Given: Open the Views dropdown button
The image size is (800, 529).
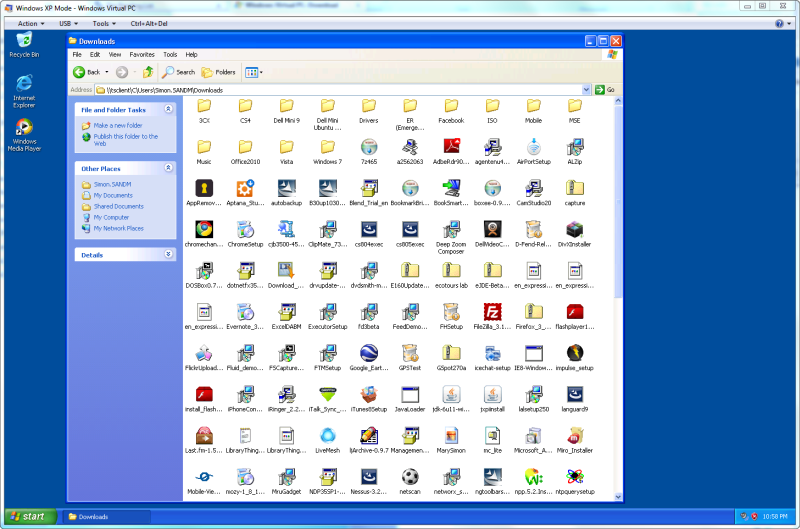Looking at the screenshot, I should pyautogui.click(x=254, y=72).
